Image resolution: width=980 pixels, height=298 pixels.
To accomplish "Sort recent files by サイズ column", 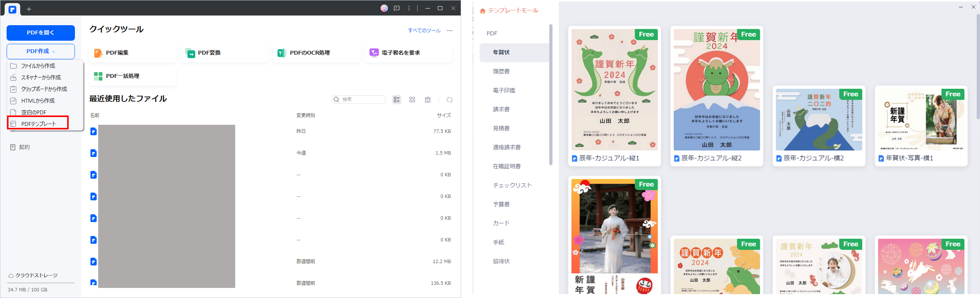I will pyautogui.click(x=444, y=115).
